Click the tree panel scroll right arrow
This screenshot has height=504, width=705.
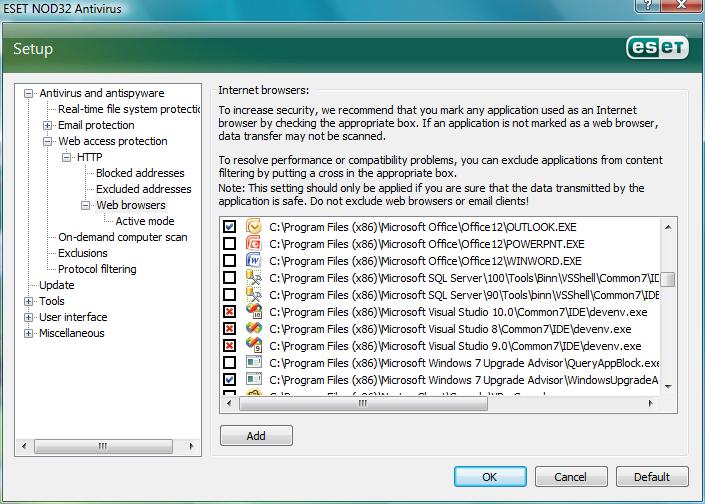pyautogui.click(x=192, y=446)
